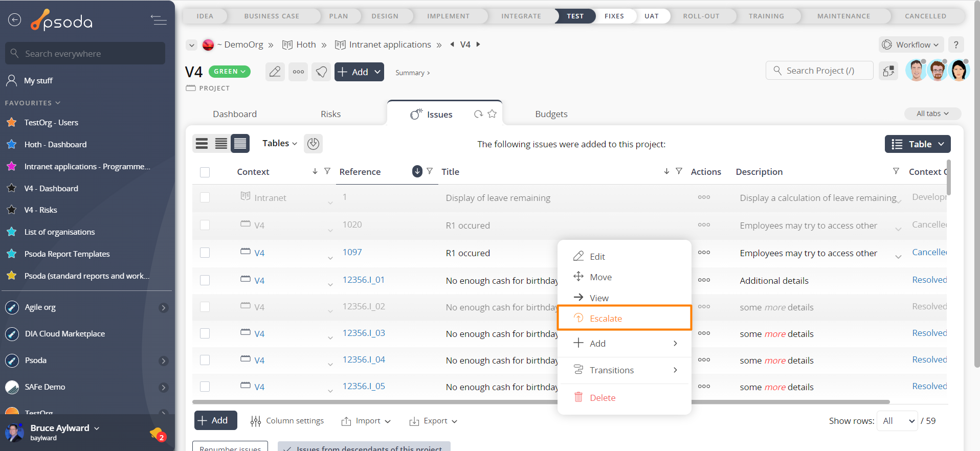Tick the checkbox for row 12356.I_04

pyautogui.click(x=205, y=360)
